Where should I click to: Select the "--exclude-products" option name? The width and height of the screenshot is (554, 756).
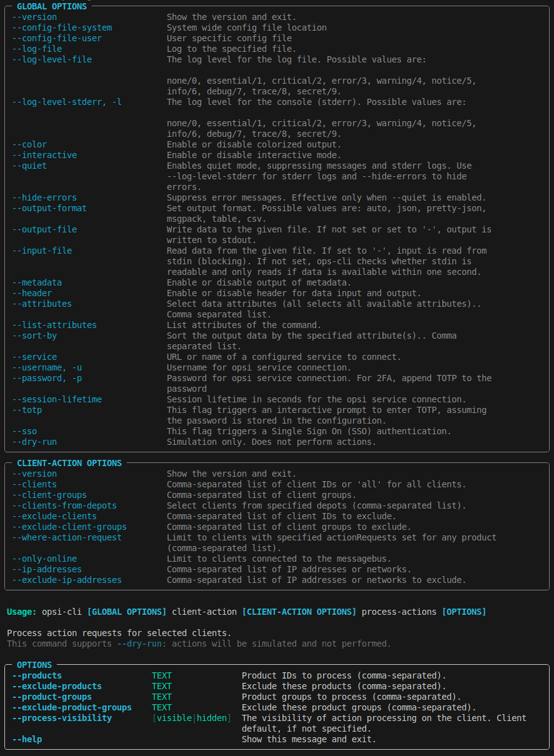point(57,686)
